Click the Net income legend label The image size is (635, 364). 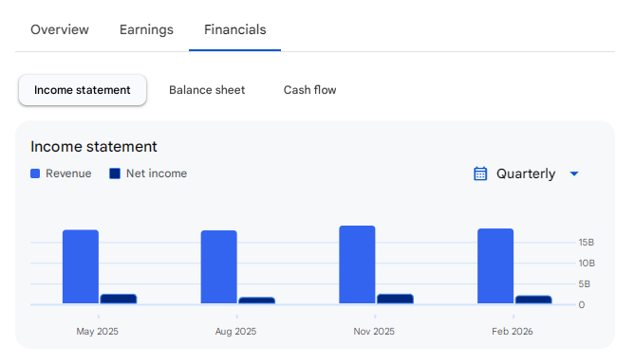[x=157, y=173]
